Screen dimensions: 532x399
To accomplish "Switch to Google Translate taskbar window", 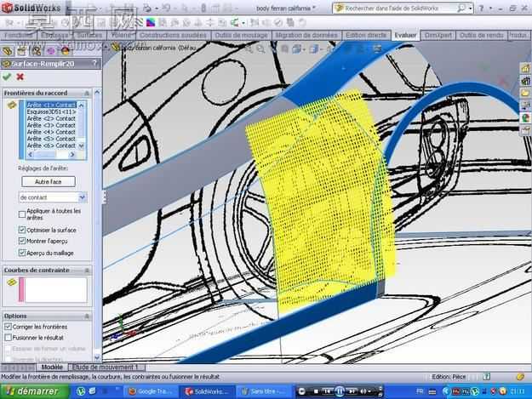I will pyautogui.click(x=151, y=391).
